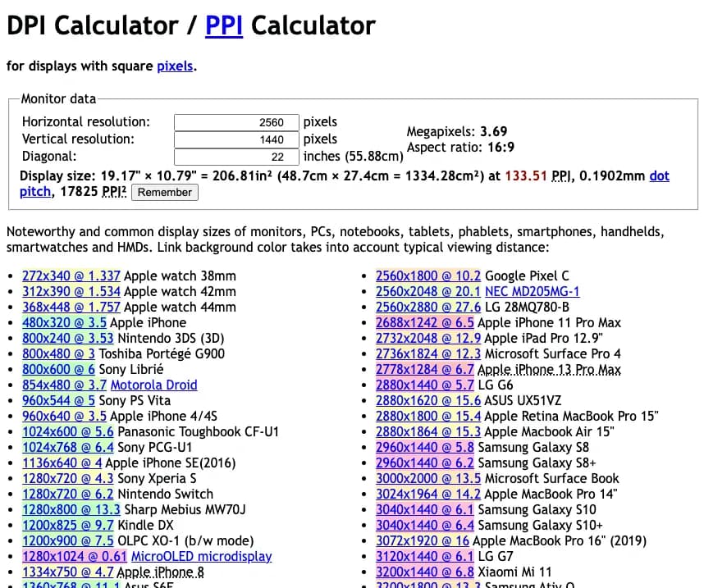The height and width of the screenshot is (588, 704).
Task: Open the Microsoft Surface Book link
Action: click(x=428, y=478)
